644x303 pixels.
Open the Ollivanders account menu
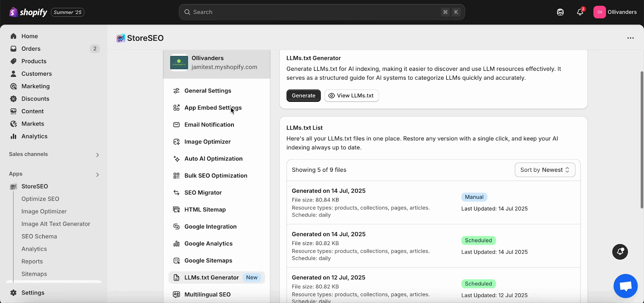(x=615, y=12)
